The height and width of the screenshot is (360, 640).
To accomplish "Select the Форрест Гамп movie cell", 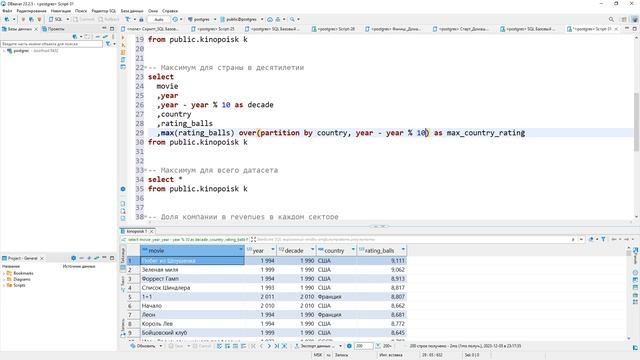I will [192, 279].
